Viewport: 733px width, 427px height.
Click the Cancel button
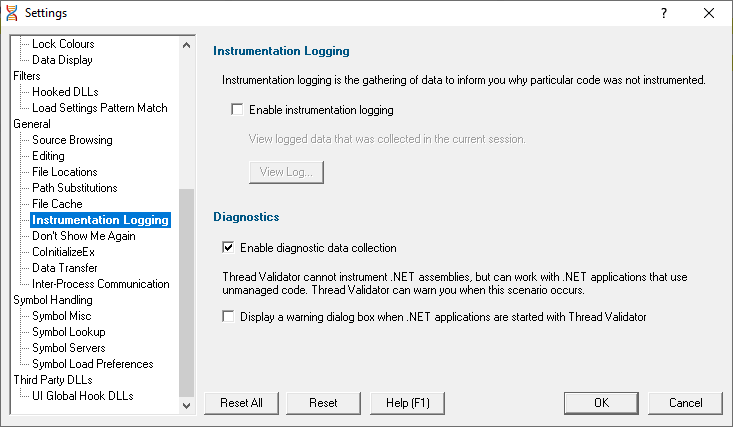(685, 403)
